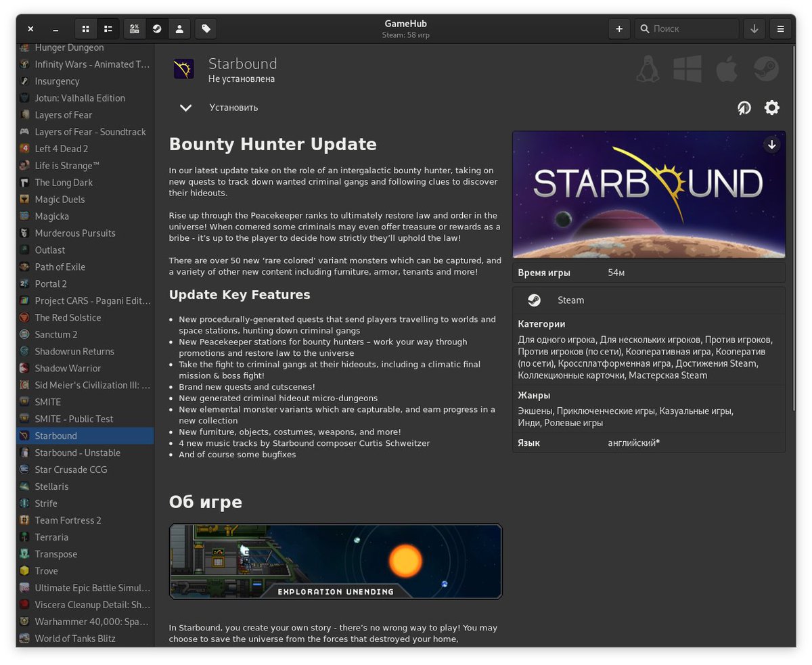Toggle the all game sources filter

[x=135, y=29]
